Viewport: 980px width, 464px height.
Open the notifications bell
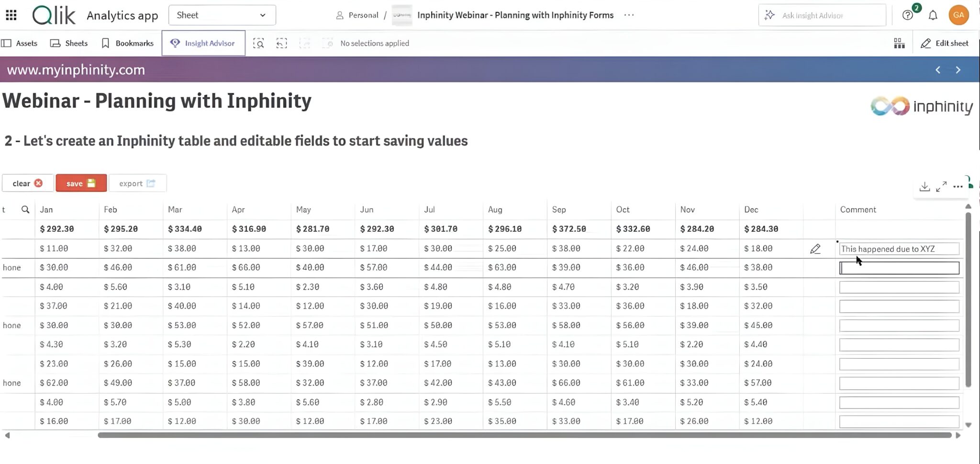(933, 15)
